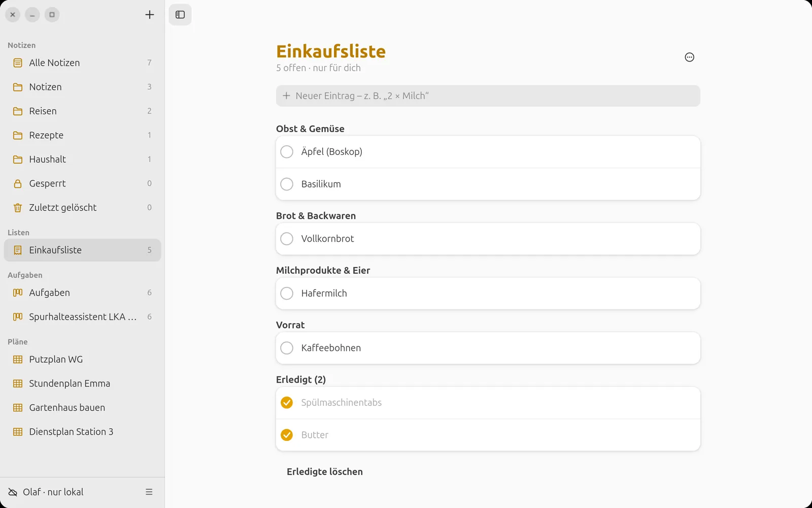Click the Stundenplan Emma table icon
The height and width of the screenshot is (508, 812).
coord(18,384)
